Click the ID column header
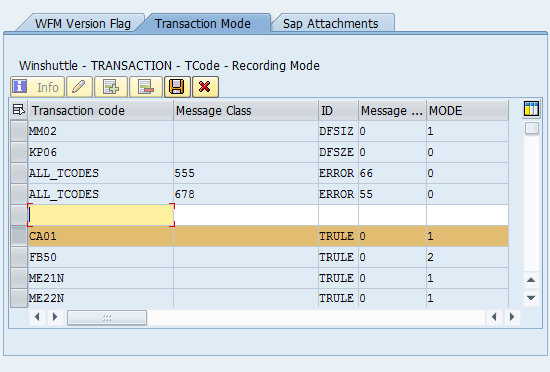 point(338,110)
